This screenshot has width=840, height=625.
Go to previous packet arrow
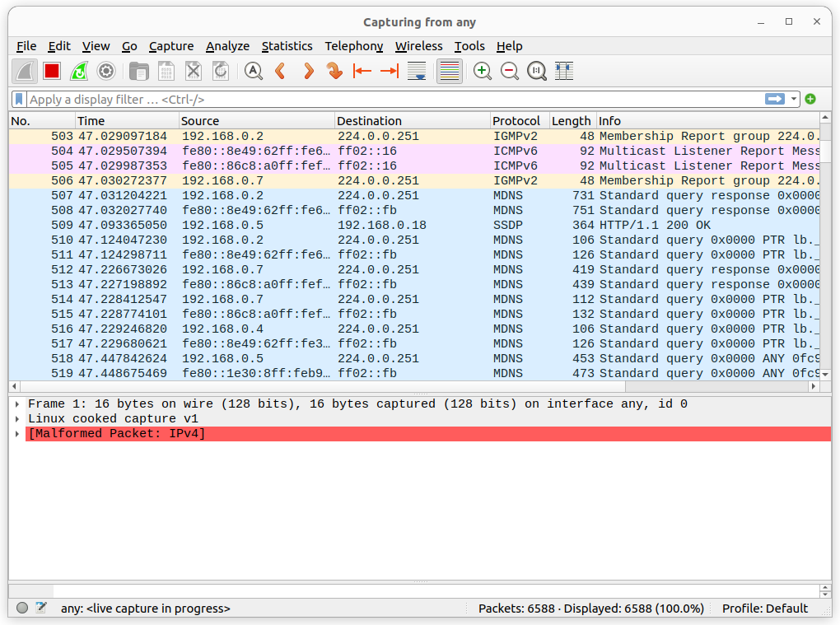coord(280,72)
